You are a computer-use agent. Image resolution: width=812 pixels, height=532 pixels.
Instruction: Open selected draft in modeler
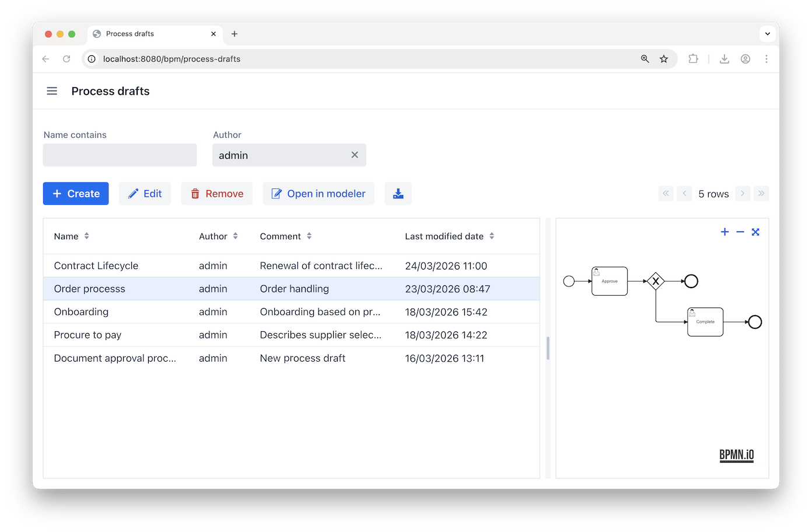click(318, 194)
